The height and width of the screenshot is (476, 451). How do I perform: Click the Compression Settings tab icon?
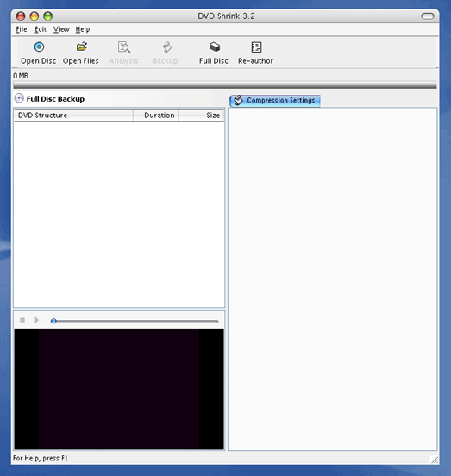coord(239,100)
